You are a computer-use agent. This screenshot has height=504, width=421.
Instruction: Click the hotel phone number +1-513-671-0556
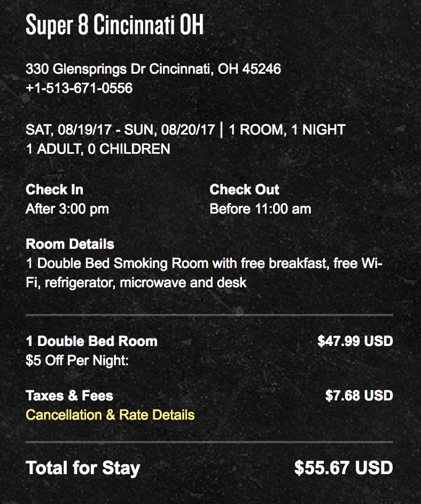point(79,88)
